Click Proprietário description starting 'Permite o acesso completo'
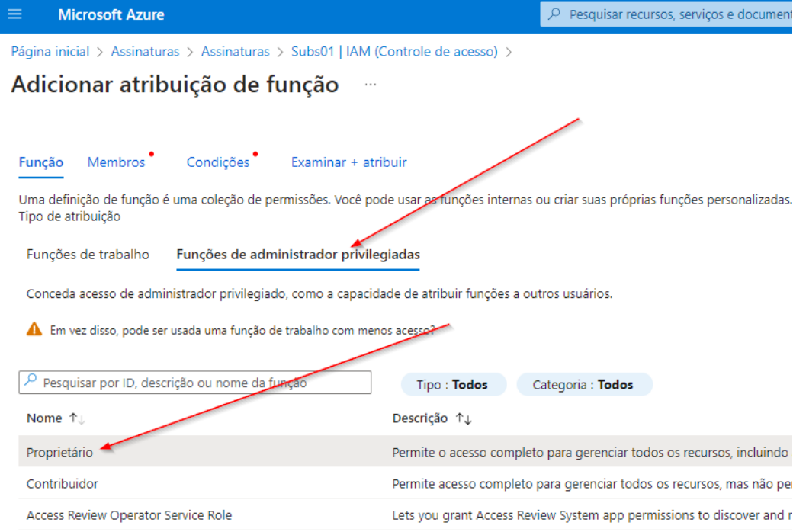The width and height of the screenshot is (793, 532). [589, 452]
